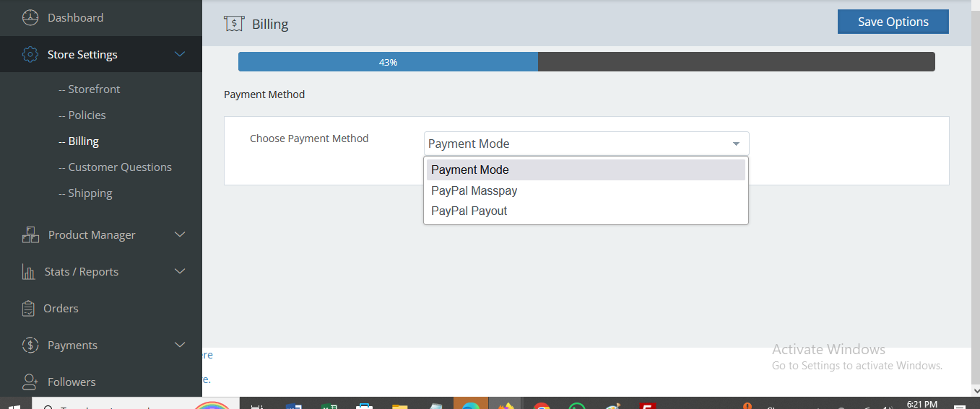Choose the PayPal Payout option
This screenshot has width=980, height=409.
click(469, 211)
